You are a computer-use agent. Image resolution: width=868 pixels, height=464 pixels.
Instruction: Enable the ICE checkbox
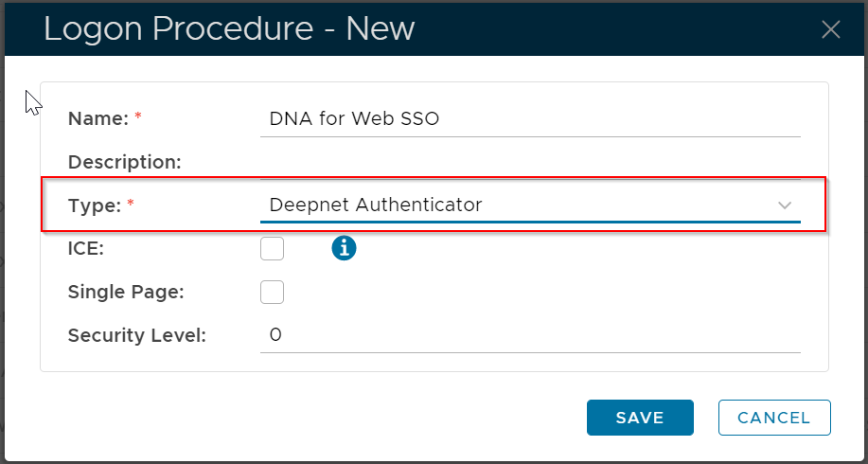tap(272, 248)
